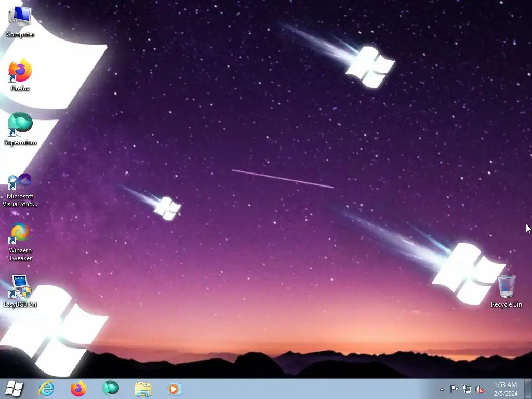The width and height of the screenshot is (532, 399).
Task: Open the Action Center flag icon
Action: tap(454, 389)
